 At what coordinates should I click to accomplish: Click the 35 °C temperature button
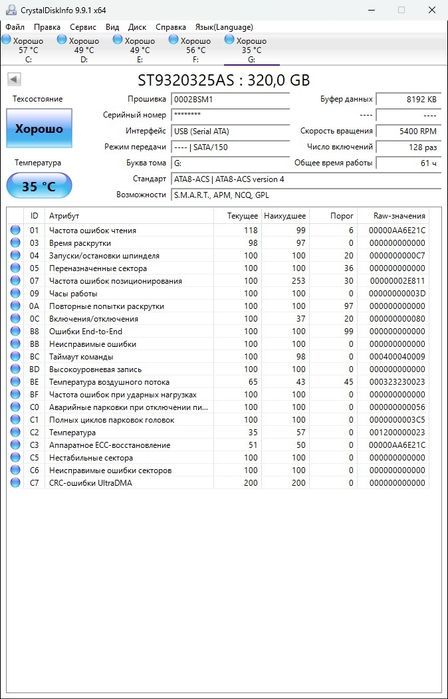click(x=39, y=185)
